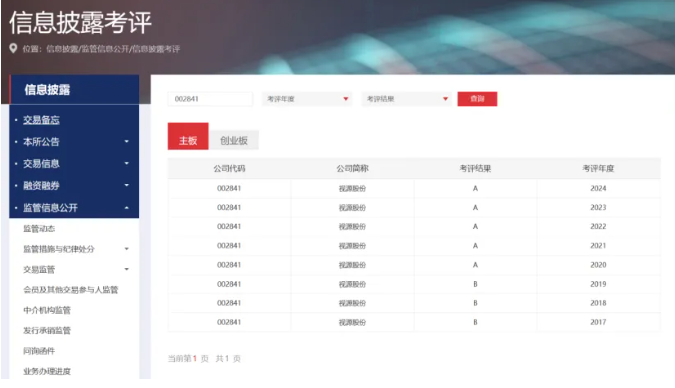Click company name in the 2023 row
The height and width of the screenshot is (388, 675).
click(352, 208)
